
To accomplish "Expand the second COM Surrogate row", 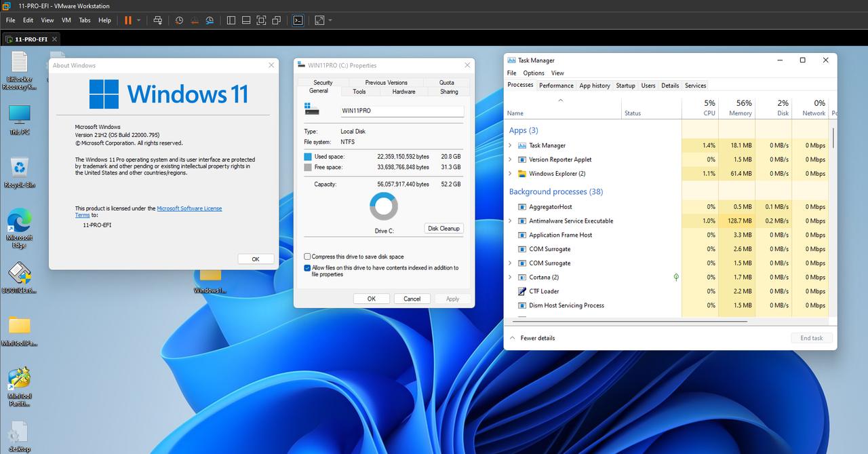I will pos(510,263).
